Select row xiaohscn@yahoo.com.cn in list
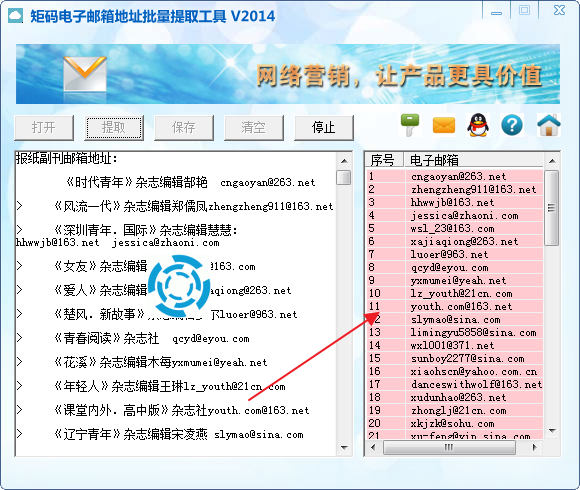The height and width of the screenshot is (490, 580). (x=455, y=371)
